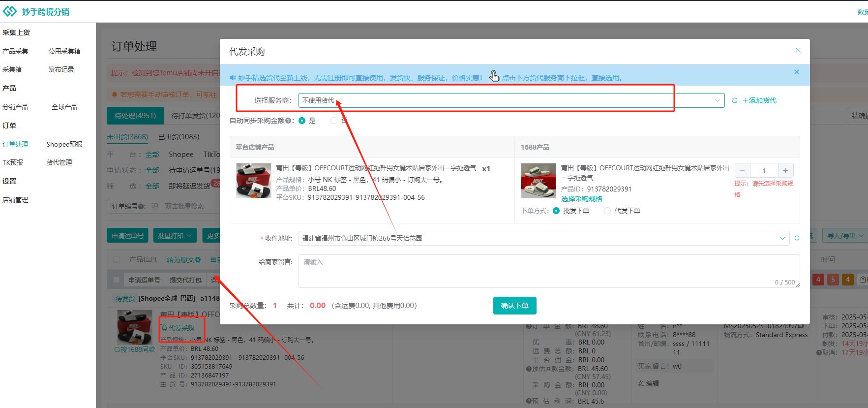This screenshot has height=408, width=868.
Task: Open 分销产品 in the sidebar
Action: (15, 107)
